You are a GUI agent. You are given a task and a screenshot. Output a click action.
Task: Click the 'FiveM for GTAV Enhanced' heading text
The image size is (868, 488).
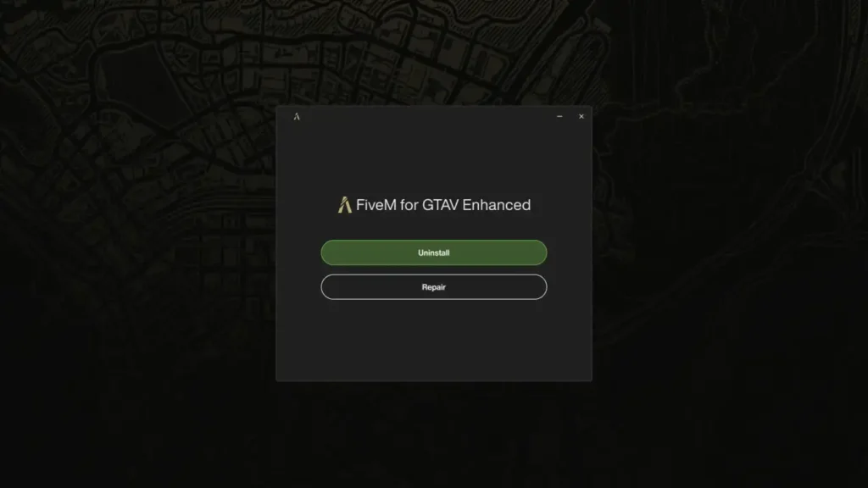point(442,205)
